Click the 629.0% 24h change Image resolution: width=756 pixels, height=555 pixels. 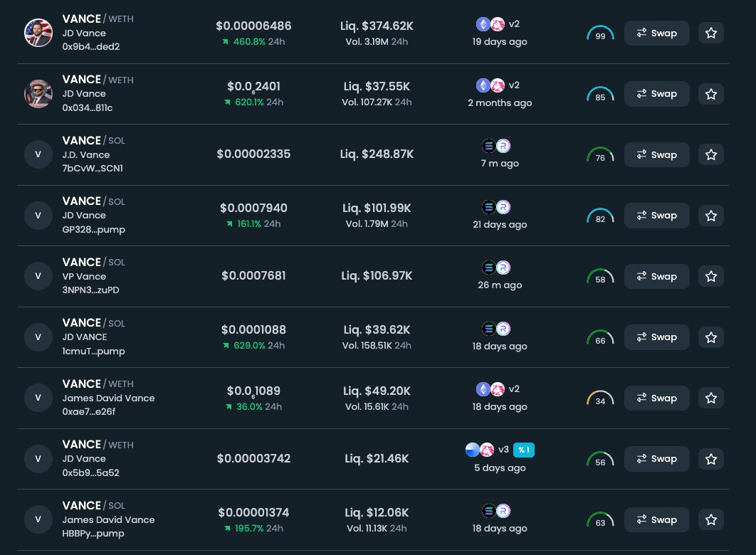click(253, 345)
